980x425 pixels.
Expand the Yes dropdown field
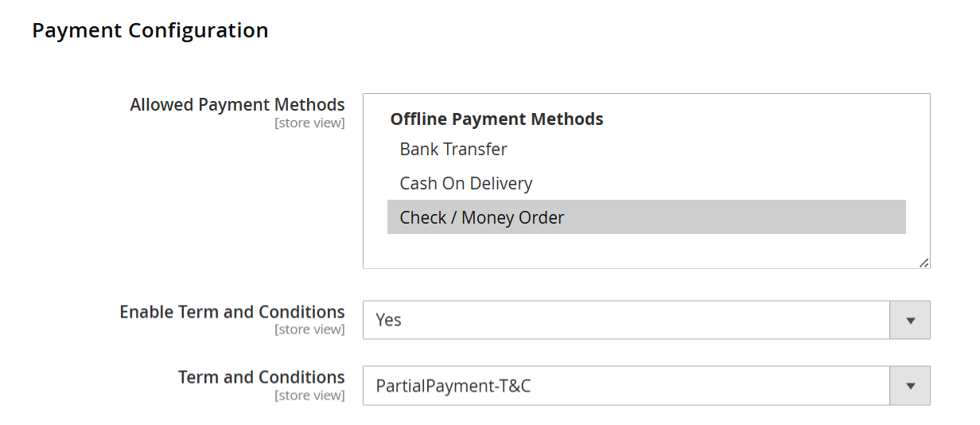tap(647, 320)
